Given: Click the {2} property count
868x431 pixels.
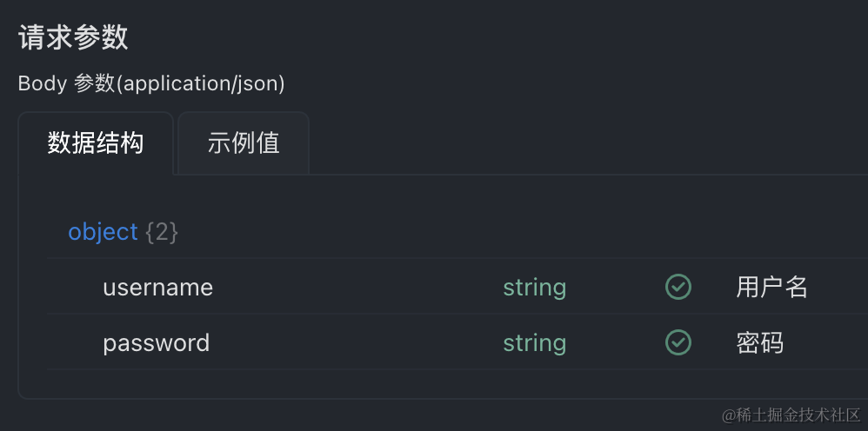Looking at the screenshot, I should tap(162, 232).
